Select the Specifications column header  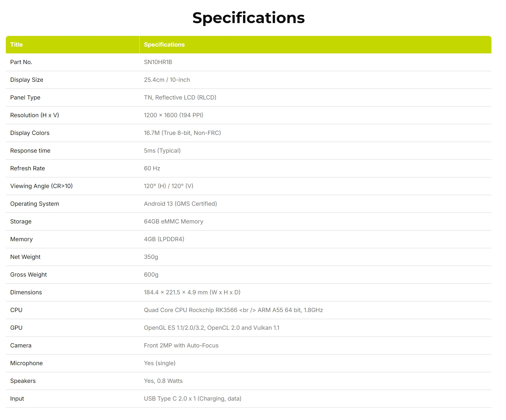coord(164,45)
